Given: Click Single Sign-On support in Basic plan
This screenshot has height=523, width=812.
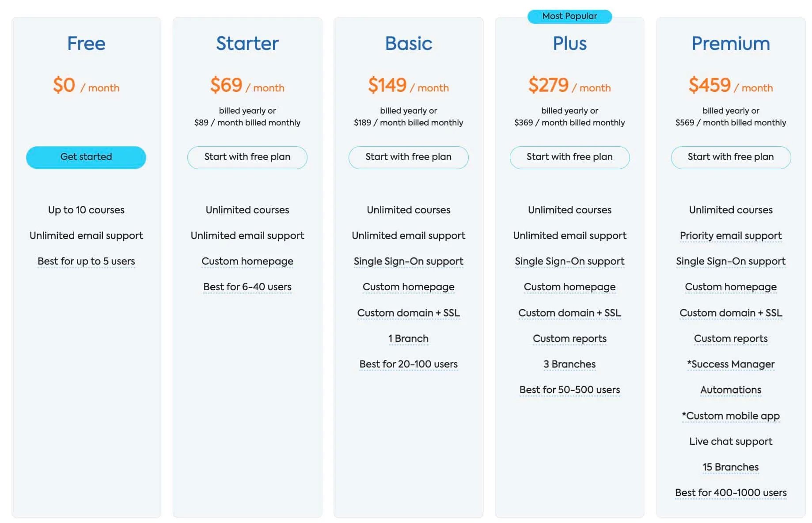Looking at the screenshot, I should pyautogui.click(x=408, y=261).
